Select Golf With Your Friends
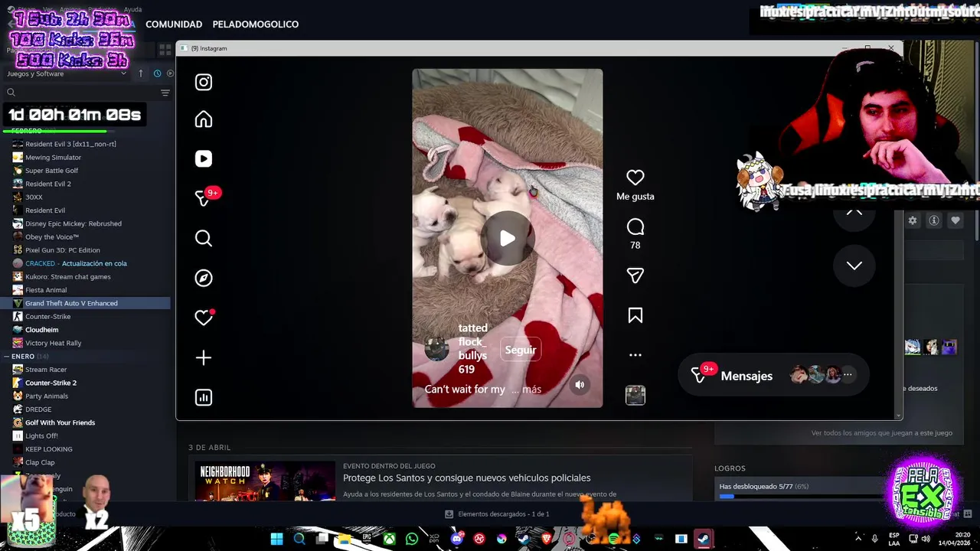Screen dimensions: 980x551 [x=60, y=422]
